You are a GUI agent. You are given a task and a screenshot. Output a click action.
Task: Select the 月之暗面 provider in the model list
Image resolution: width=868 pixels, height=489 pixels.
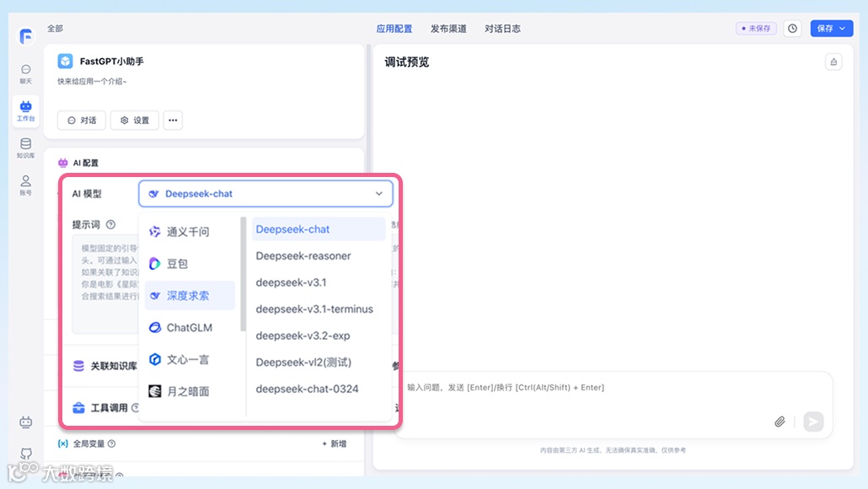tap(190, 391)
